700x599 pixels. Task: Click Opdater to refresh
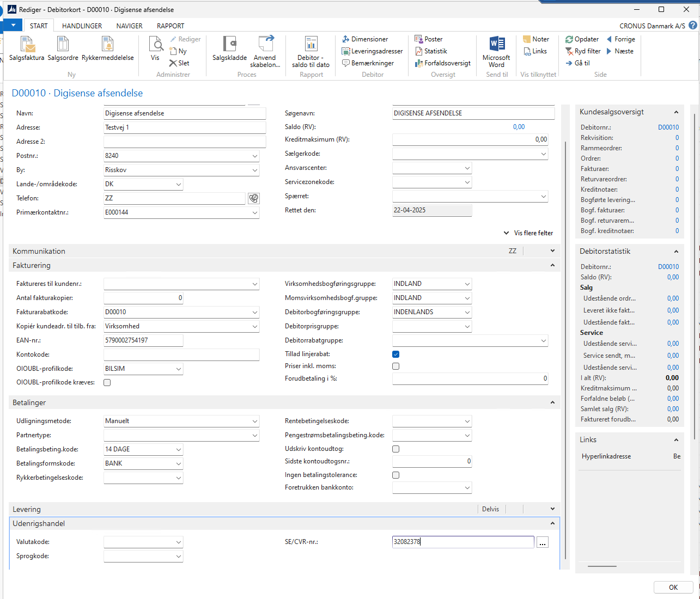582,39
